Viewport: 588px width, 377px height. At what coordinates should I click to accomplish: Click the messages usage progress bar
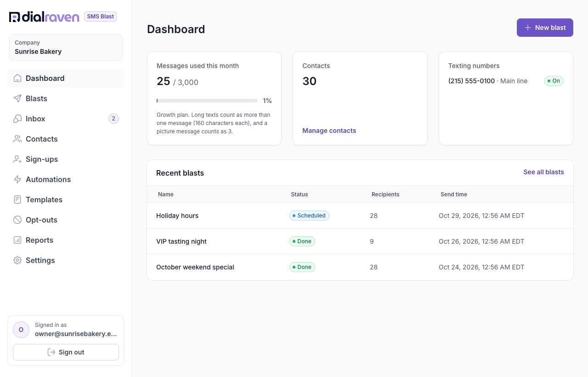click(x=207, y=101)
